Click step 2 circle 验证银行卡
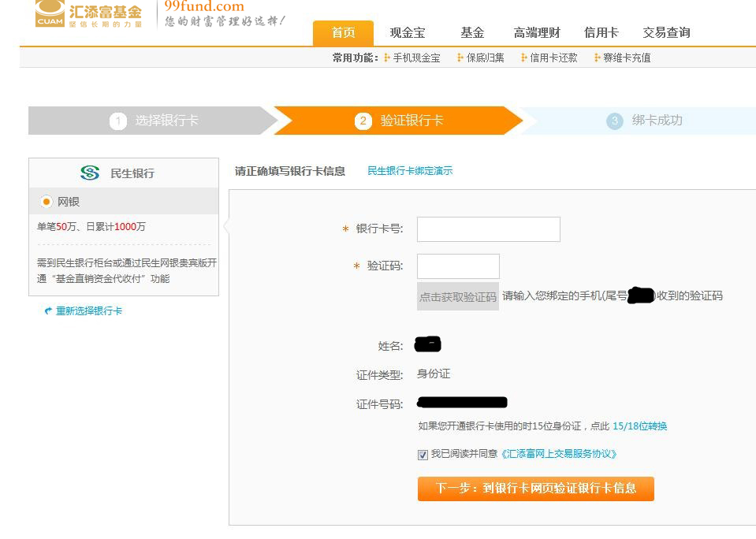Image resolution: width=756 pixels, height=539 pixels. (363, 121)
